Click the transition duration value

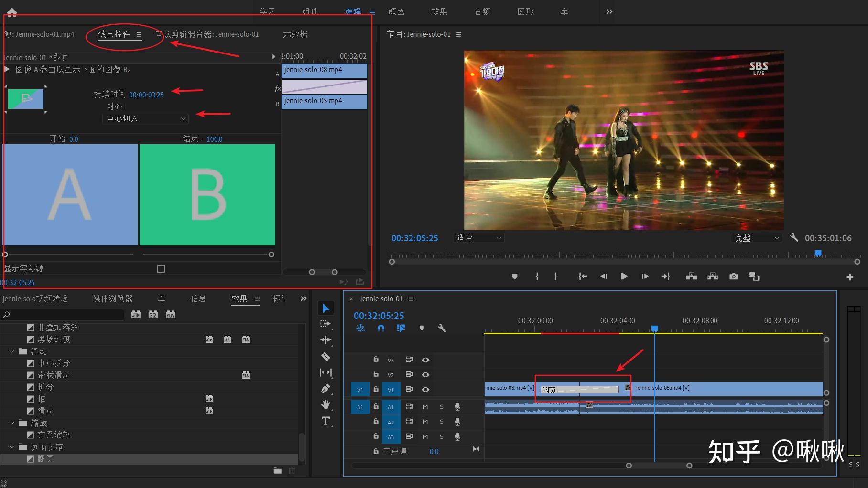click(146, 95)
